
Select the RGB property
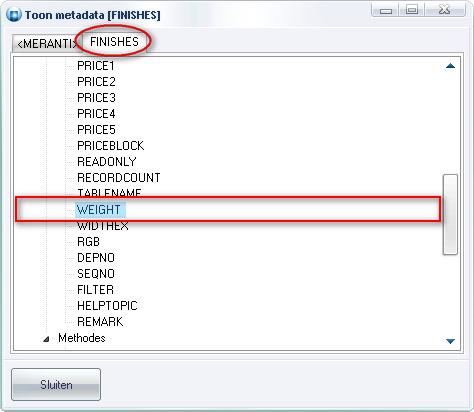(88, 242)
